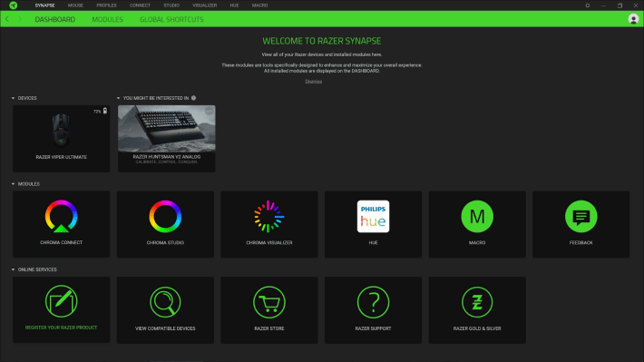Click the Razer Viper Ultimate name text
The image size is (644, 362).
tap(61, 157)
